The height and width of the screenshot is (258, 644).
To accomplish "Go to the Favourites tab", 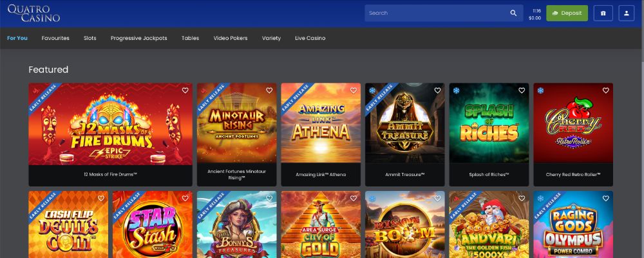I will pos(55,38).
